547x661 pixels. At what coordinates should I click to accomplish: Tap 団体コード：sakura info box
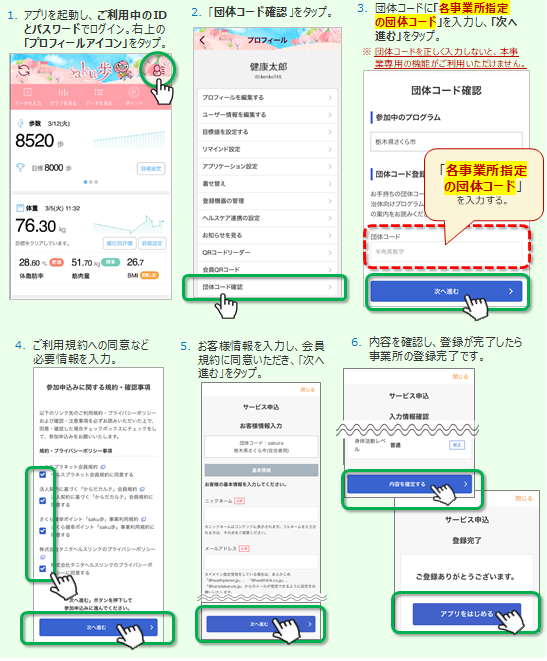coord(261,446)
